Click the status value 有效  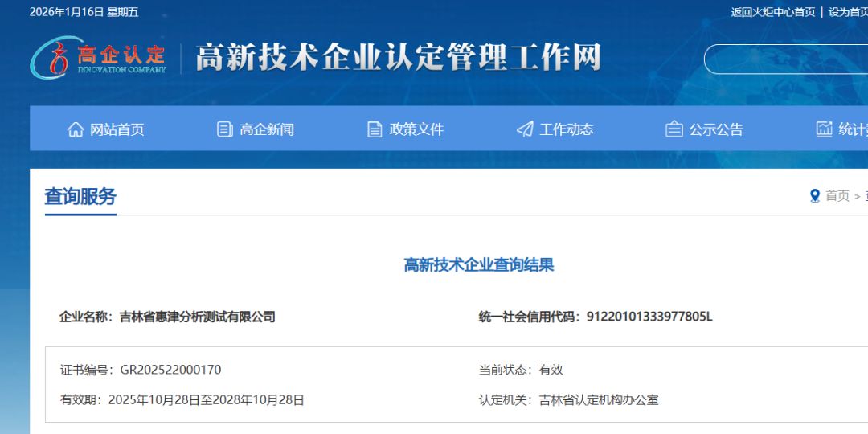(x=551, y=370)
